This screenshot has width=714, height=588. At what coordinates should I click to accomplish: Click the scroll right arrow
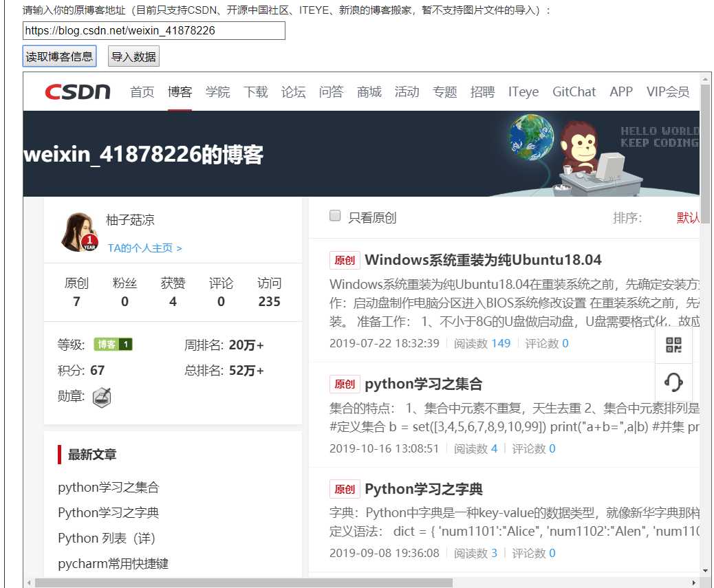(x=693, y=583)
